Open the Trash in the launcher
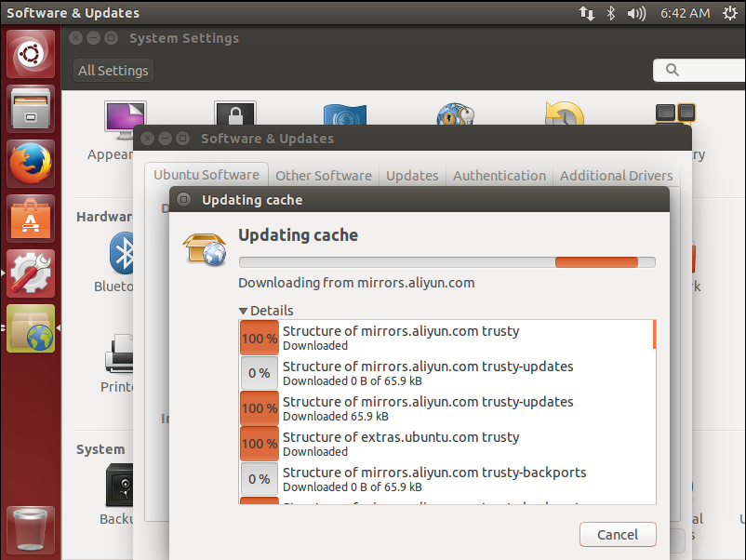 (31, 530)
